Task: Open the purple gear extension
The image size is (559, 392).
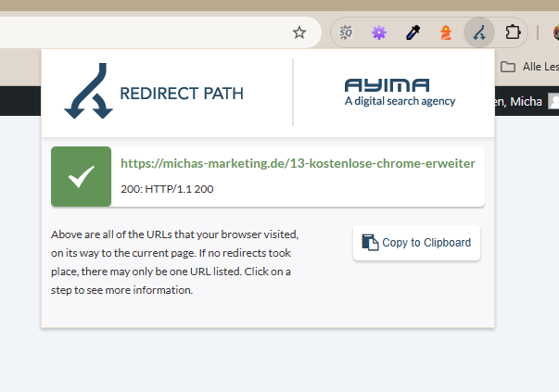Action: 379,32
